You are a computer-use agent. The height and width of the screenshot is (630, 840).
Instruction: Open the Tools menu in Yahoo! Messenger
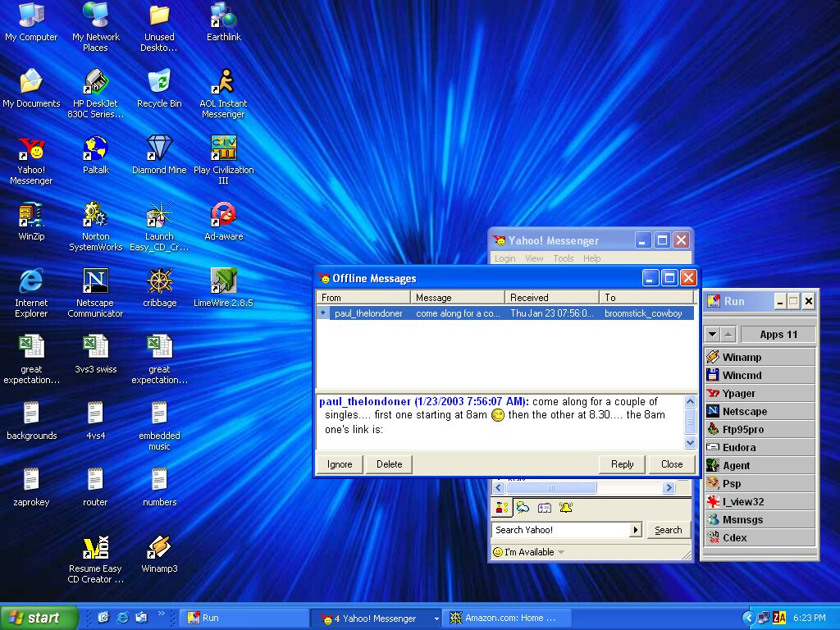pos(563,258)
